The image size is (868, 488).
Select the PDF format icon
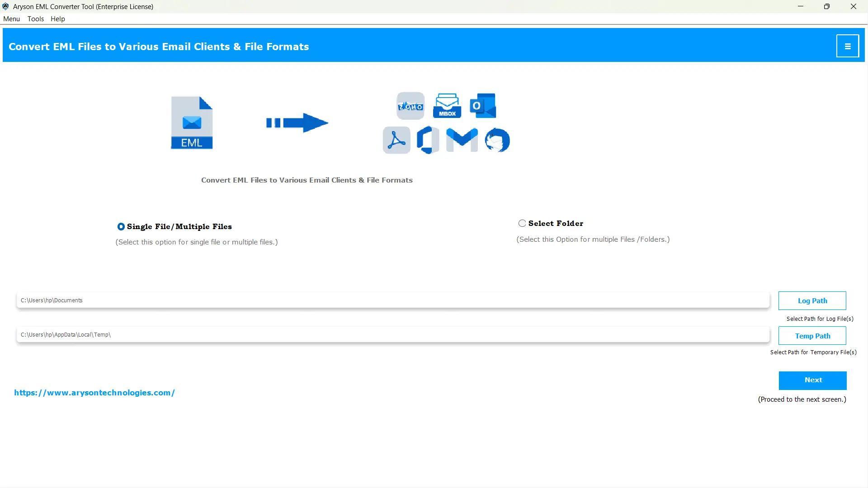tap(396, 140)
